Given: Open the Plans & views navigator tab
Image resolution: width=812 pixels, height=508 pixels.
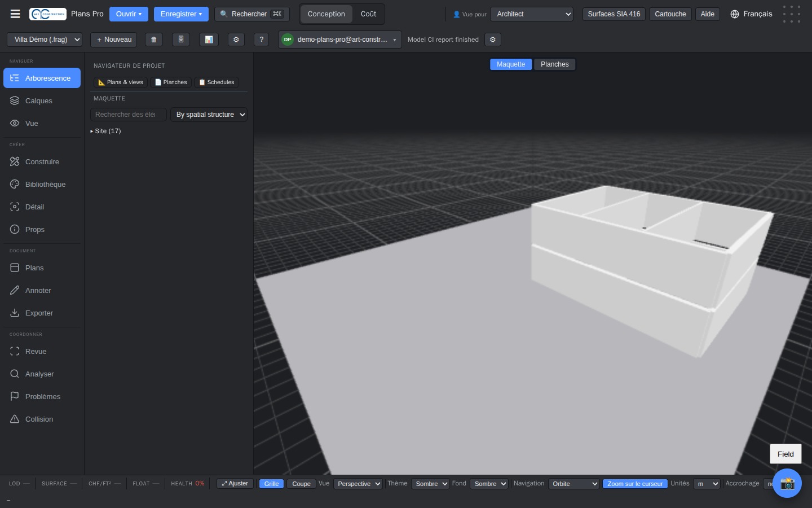Looking at the screenshot, I should (121, 82).
